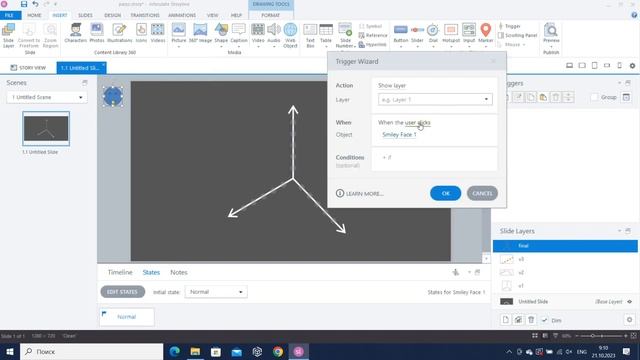Insert Audio from the ribbon
The width and height of the screenshot is (640, 360).
tap(274, 34)
